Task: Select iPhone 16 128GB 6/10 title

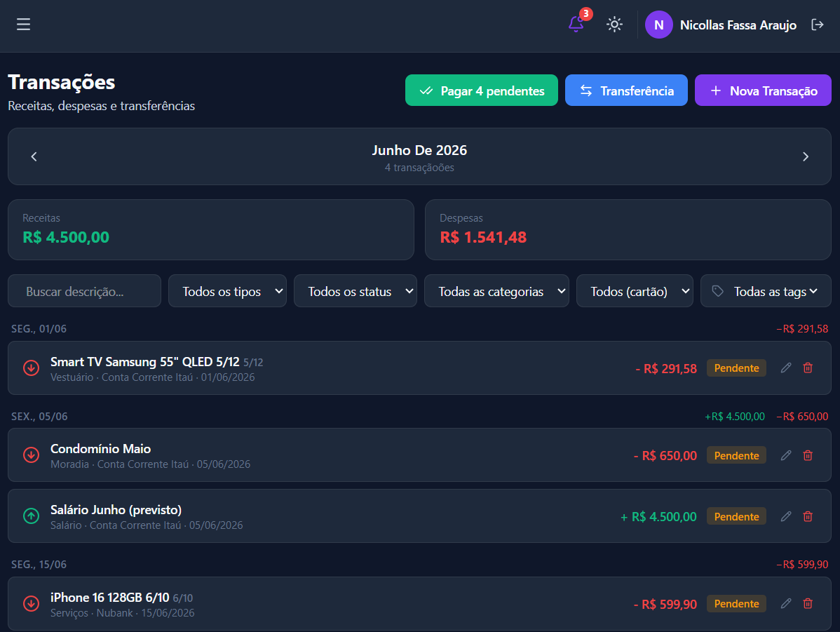Action: pos(110,597)
